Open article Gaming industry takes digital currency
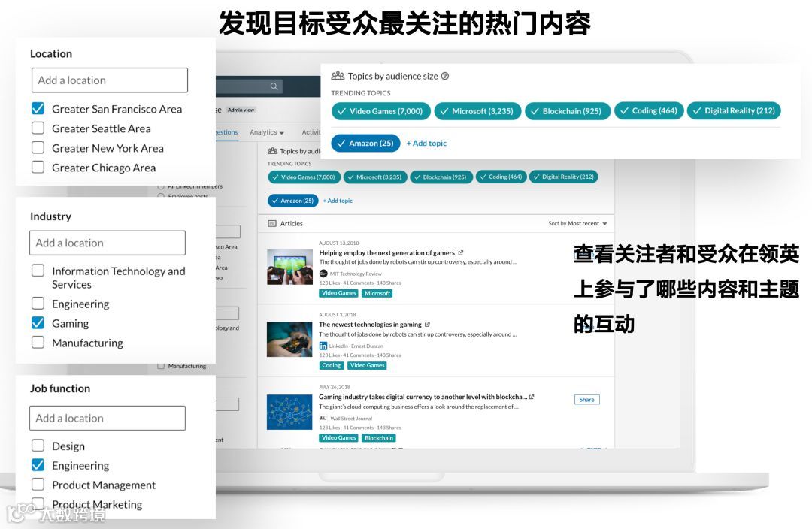The image size is (812, 529). (423, 397)
